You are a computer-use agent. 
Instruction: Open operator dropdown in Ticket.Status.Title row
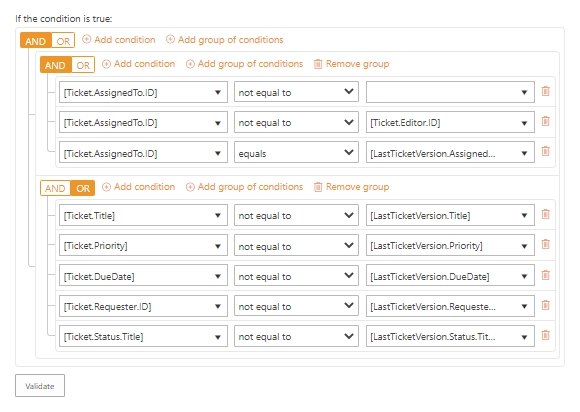tap(296, 336)
